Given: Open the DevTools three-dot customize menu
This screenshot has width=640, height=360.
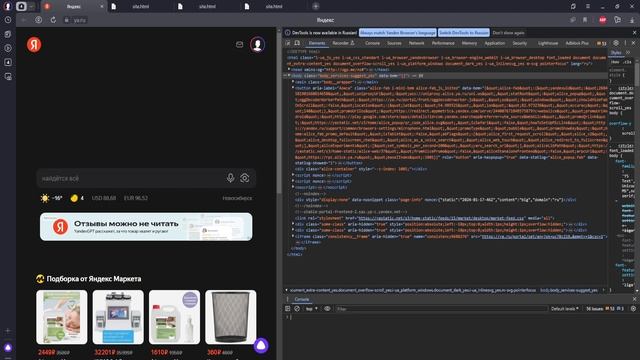Looking at the screenshot, I should (x=625, y=43).
